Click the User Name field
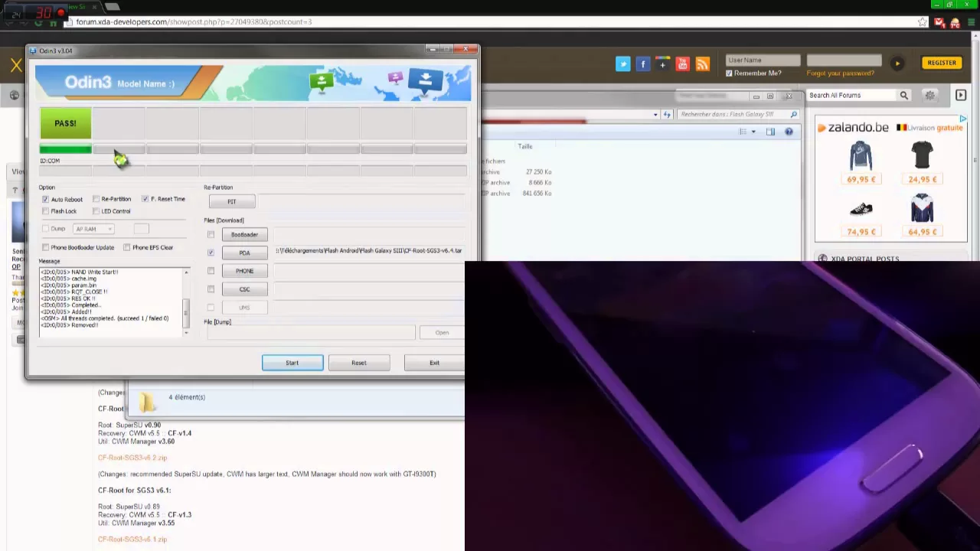This screenshot has width=980, height=551. (763, 60)
